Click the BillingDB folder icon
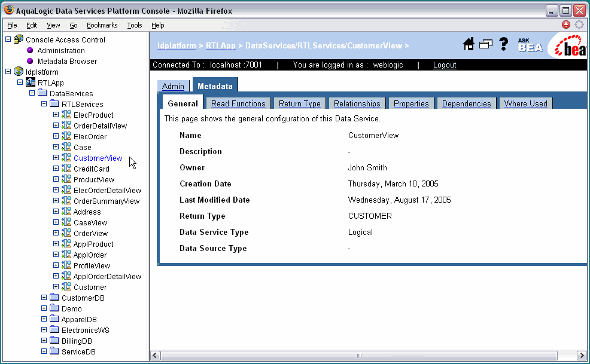Viewport: 590px width, 364px height. point(54,340)
